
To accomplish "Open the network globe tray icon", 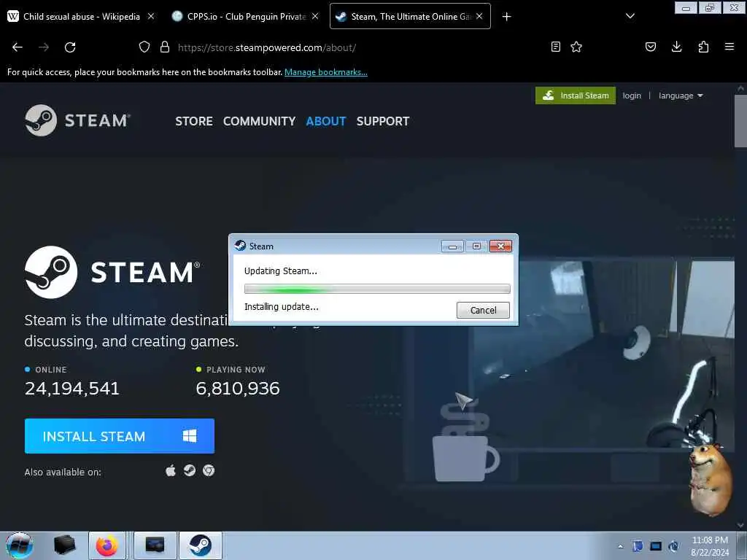I will (x=673, y=546).
